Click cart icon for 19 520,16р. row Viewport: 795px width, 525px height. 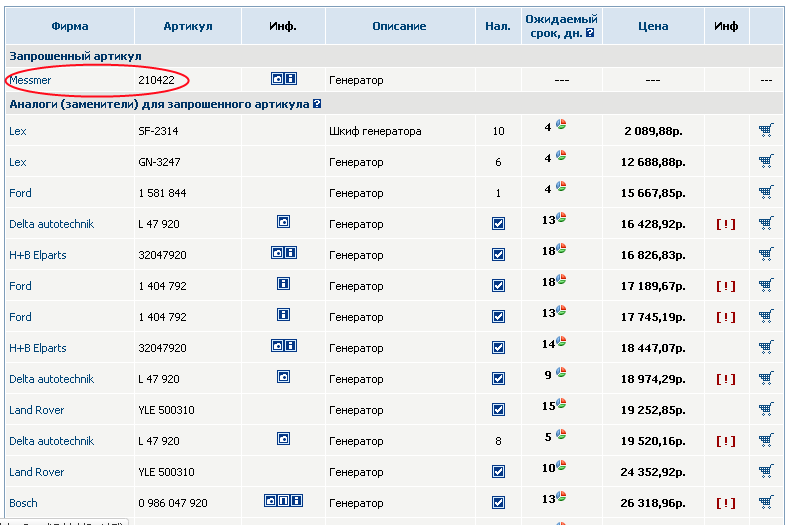[766, 440]
